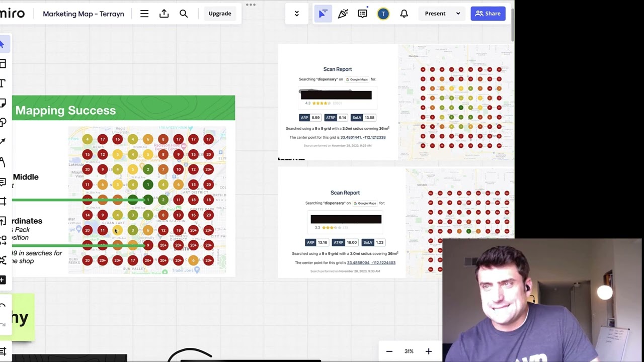Click coordinates link 33.4858004, -112.1224403
The height and width of the screenshot is (362, 644).
tap(371, 262)
